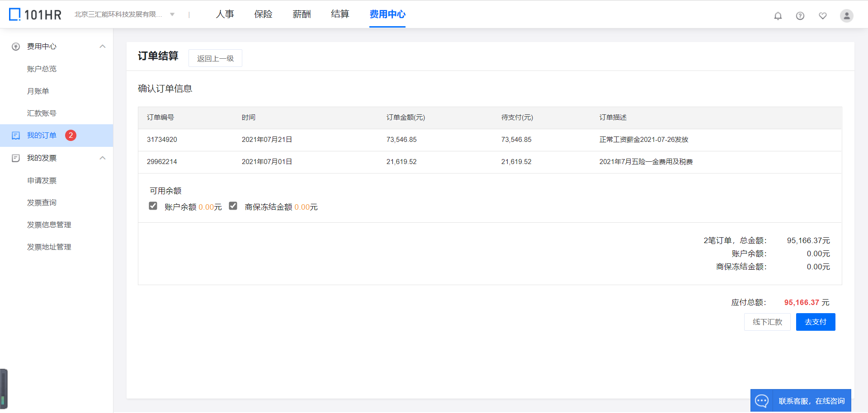Uncheck the 账户余额 checkbox
The width and height of the screenshot is (868, 413).
(x=153, y=206)
